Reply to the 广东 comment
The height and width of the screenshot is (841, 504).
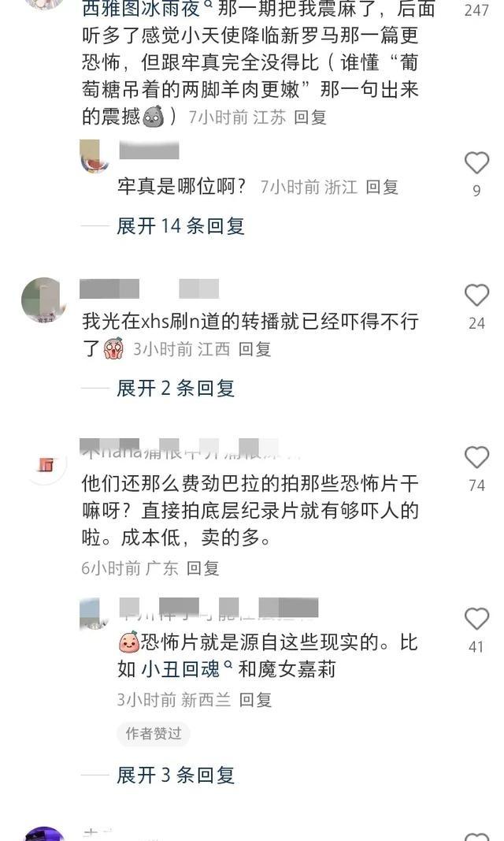[202, 568]
